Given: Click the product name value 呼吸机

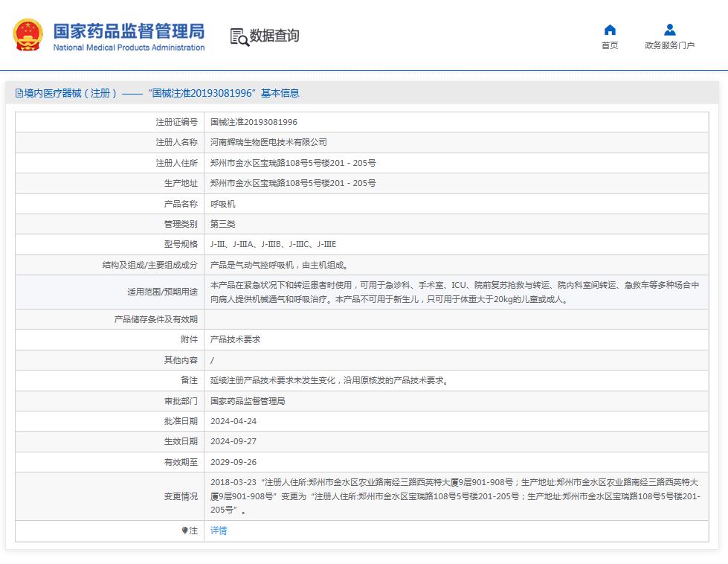Looking at the screenshot, I should [x=223, y=204].
